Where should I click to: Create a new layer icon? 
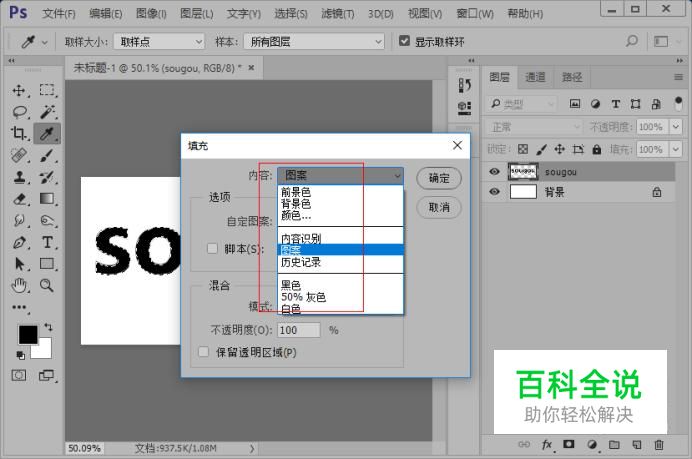636,444
